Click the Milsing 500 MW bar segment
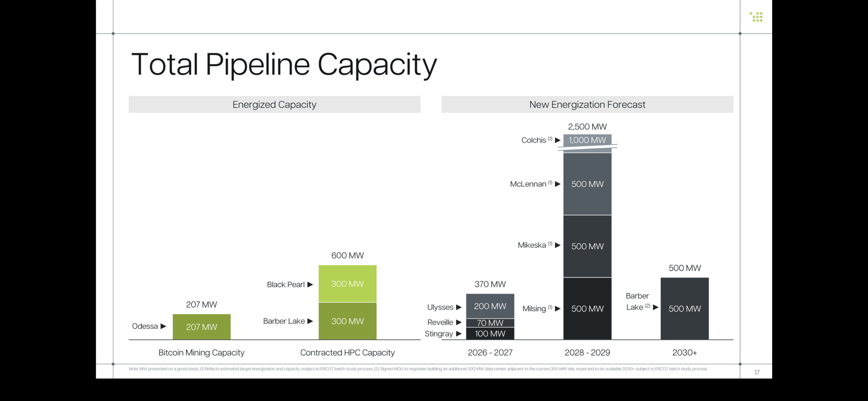 [587, 309]
